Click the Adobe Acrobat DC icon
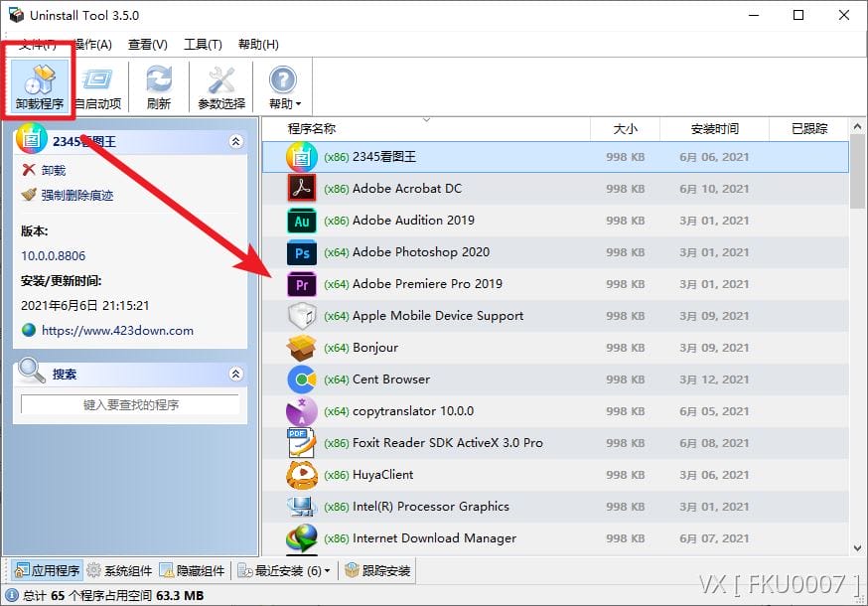 [302, 189]
